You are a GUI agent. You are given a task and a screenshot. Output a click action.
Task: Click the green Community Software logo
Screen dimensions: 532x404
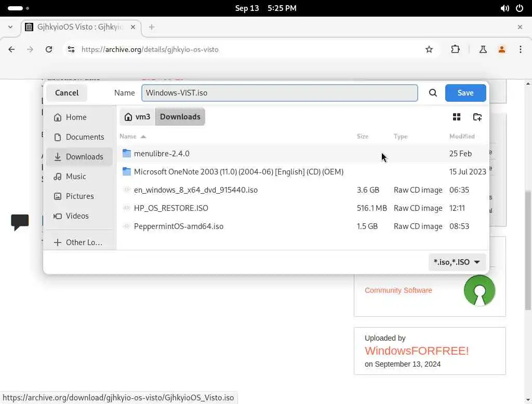pyautogui.click(x=479, y=290)
